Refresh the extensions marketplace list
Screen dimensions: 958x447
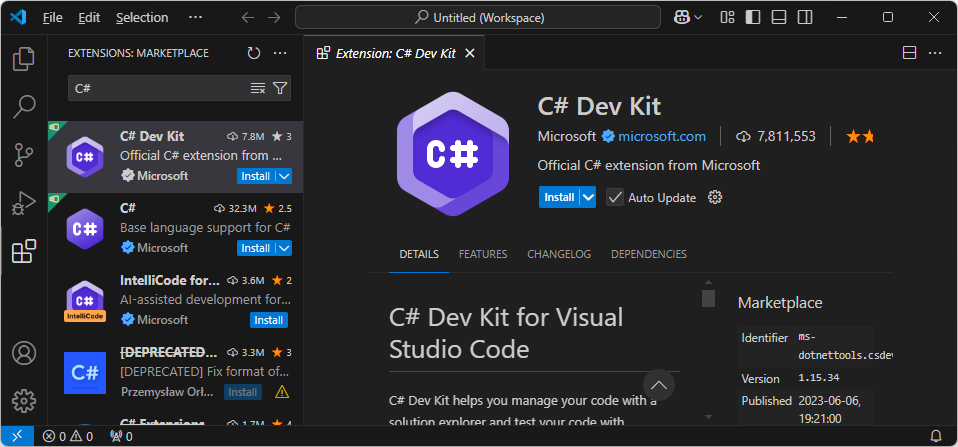pyautogui.click(x=254, y=54)
